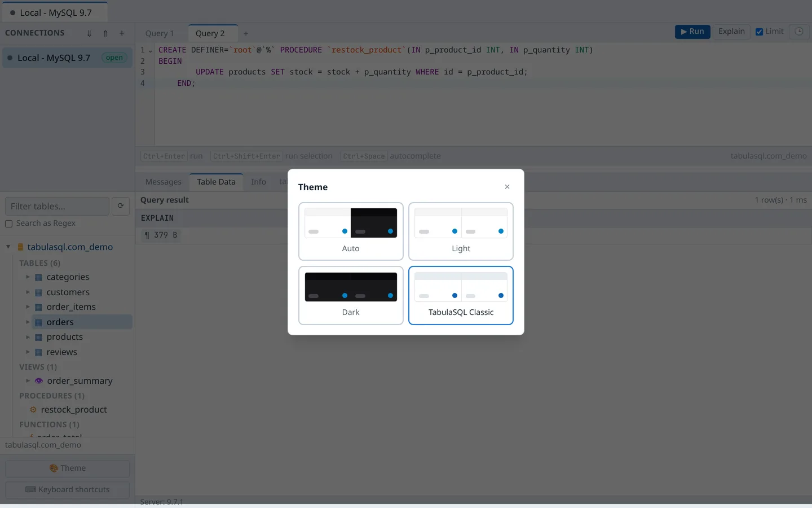Open Keyboard shortcuts
Viewport: 812px width, 508px height.
coord(68,490)
